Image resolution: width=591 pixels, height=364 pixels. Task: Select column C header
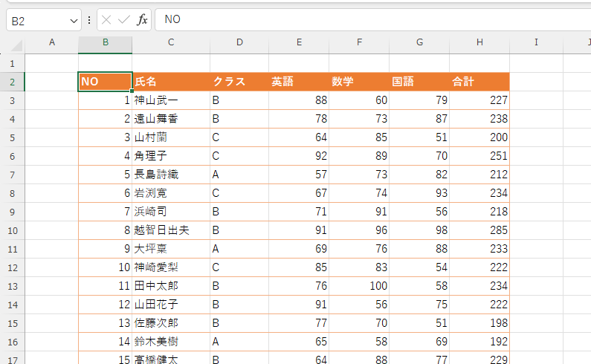coord(171,43)
